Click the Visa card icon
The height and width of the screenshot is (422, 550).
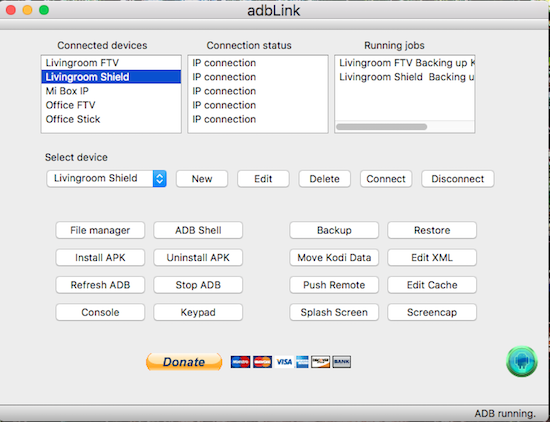tap(284, 362)
